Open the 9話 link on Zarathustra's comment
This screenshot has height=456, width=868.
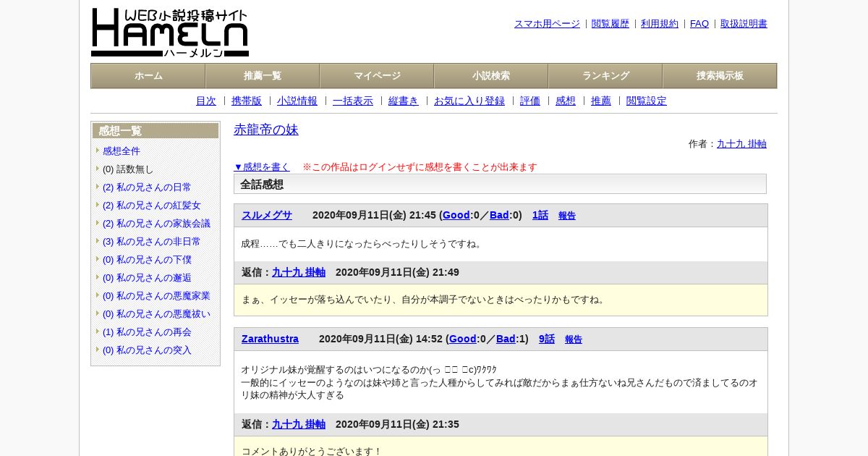547,339
